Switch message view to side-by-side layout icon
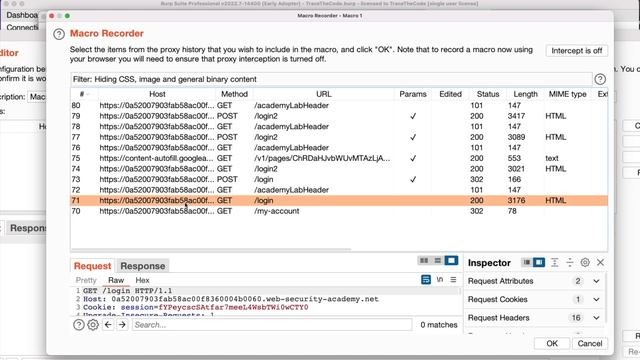 pyautogui.click(x=424, y=260)
